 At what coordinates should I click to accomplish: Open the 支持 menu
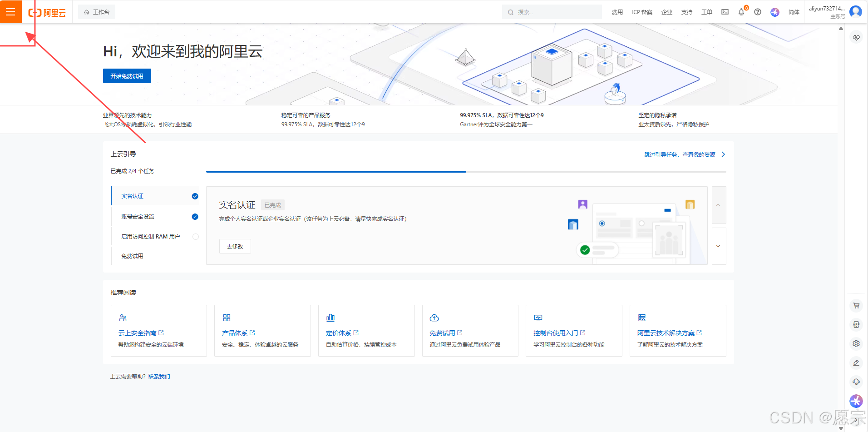click(x=687, y=12)
